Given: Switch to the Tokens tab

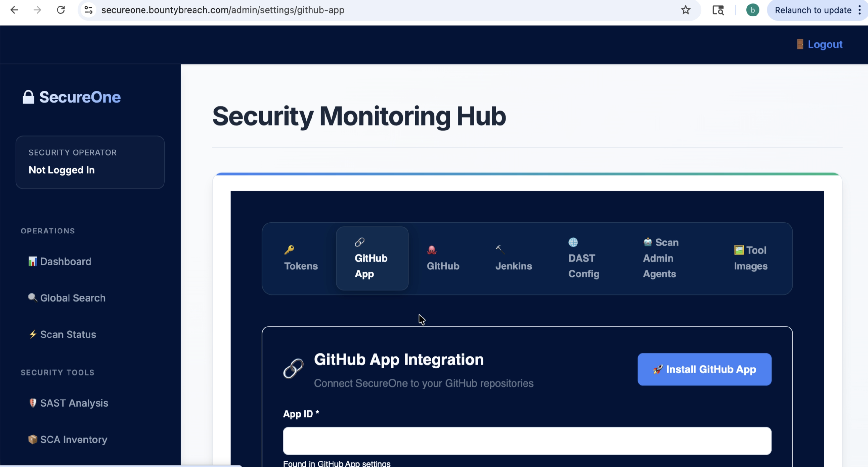Looking at the screenshot, I should [x=301, y=258].
